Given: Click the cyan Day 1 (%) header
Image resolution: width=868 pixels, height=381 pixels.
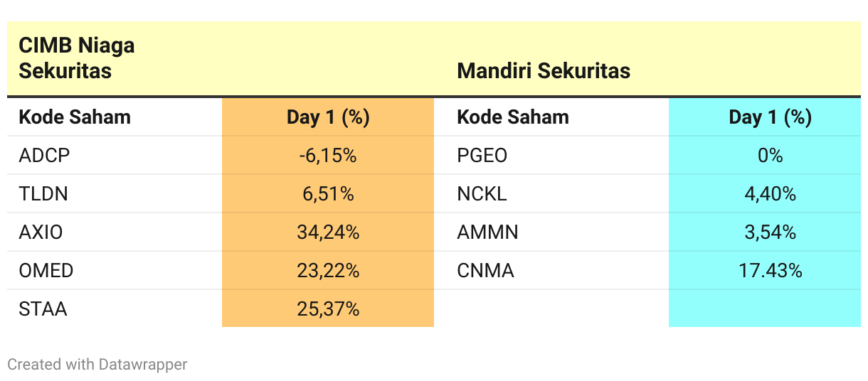Looking at the screenshot, I should coord(770,117).
